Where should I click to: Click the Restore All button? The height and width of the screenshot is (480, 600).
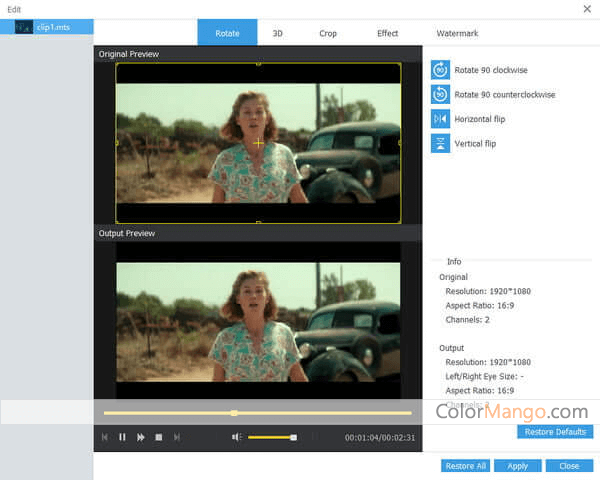tap(466, 466)
